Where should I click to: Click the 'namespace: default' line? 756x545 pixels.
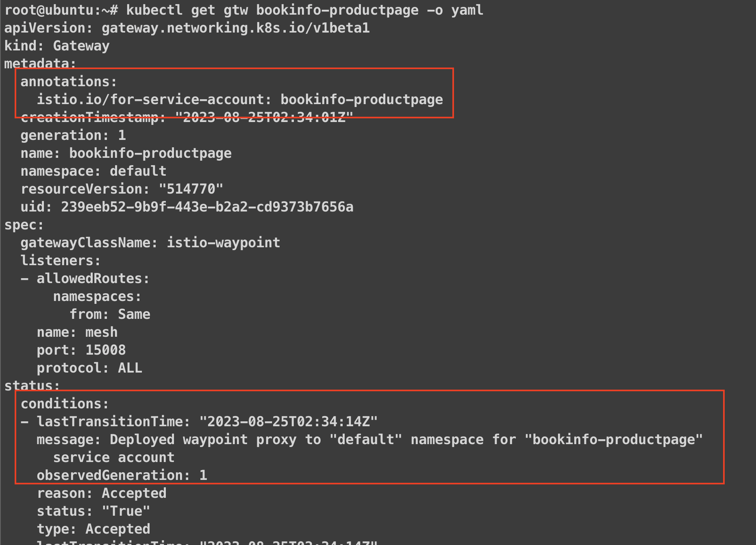click(x=93, y=171)
